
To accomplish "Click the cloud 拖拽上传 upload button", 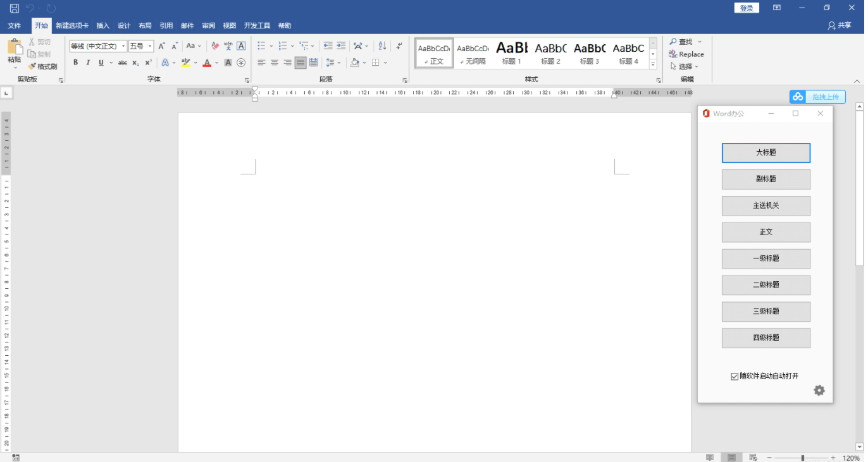I will click(817, 97).
